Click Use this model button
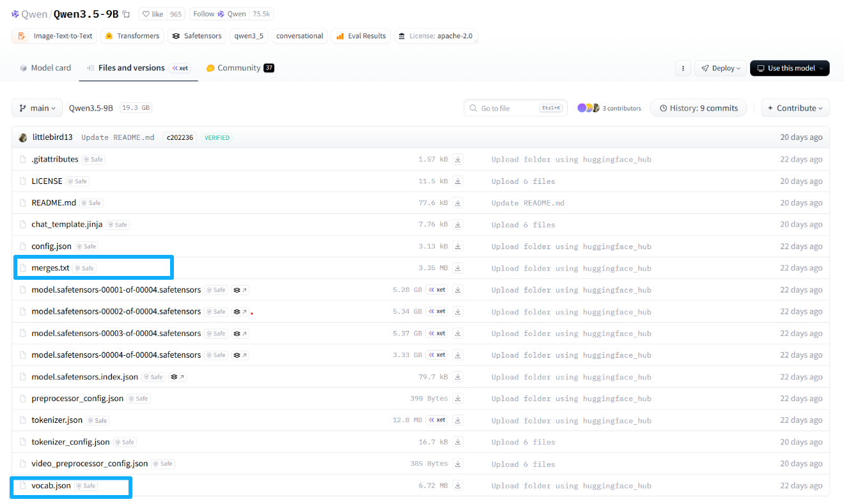Image resolution: width=844 pixels, height=504 pixels. click(x=790, y=68)
